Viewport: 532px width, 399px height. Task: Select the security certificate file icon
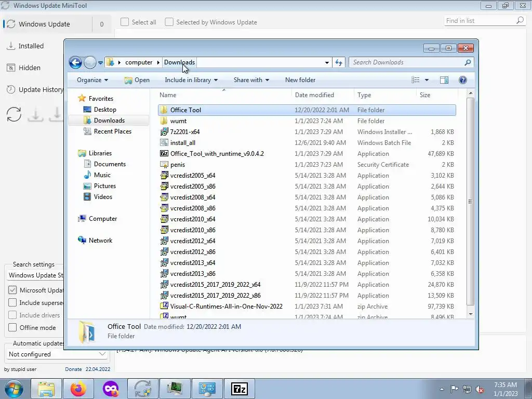(x=164, y=165)
